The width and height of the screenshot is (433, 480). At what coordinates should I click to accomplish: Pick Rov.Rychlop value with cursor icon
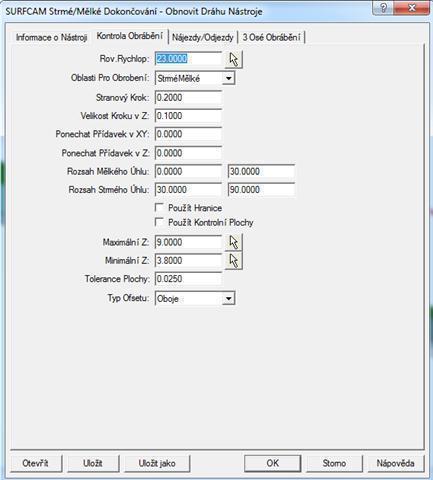[x=234, y=59]
